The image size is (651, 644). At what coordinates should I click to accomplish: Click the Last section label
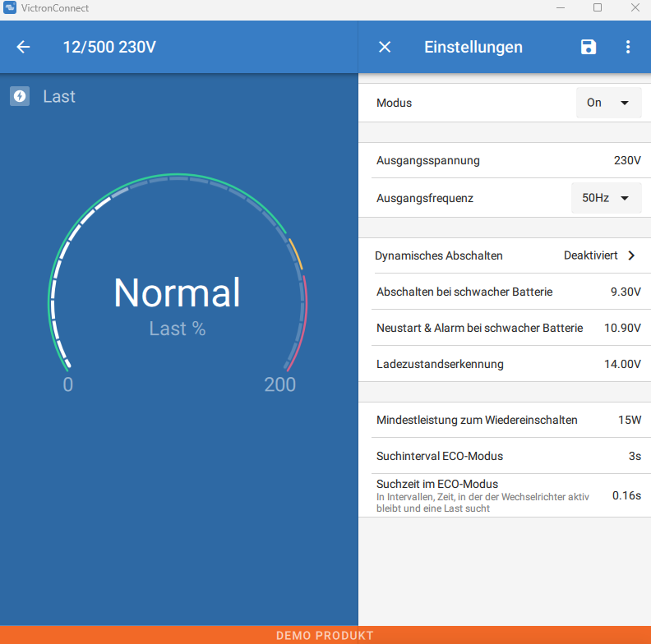[x=59, y=96]
